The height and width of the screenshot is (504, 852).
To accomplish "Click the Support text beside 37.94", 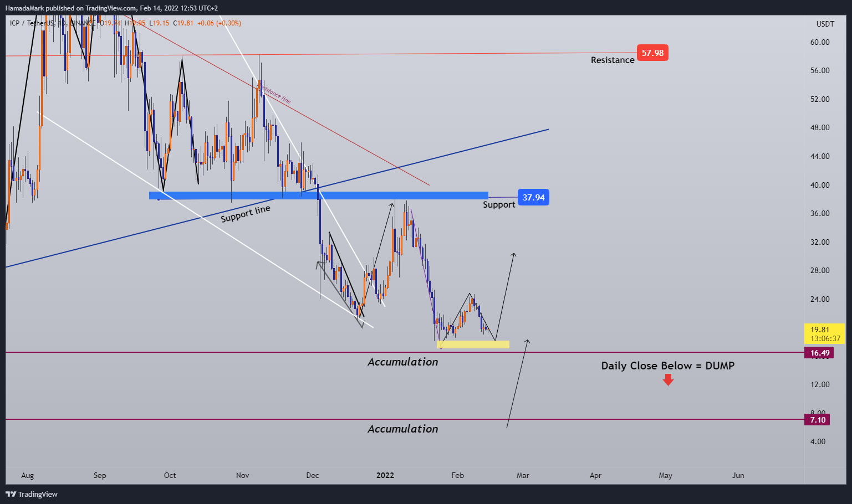I will (499, 205).
